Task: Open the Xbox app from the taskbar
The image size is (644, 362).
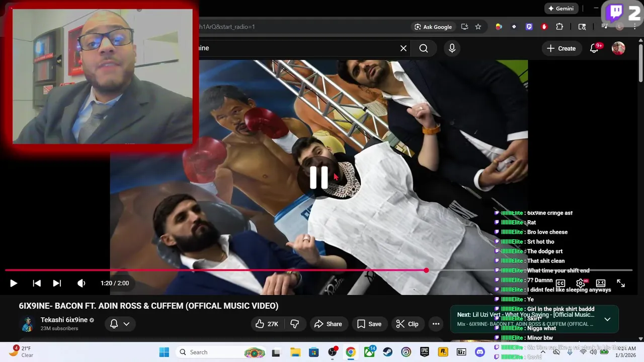Action: pyautogui.click(x=369, y=352)
